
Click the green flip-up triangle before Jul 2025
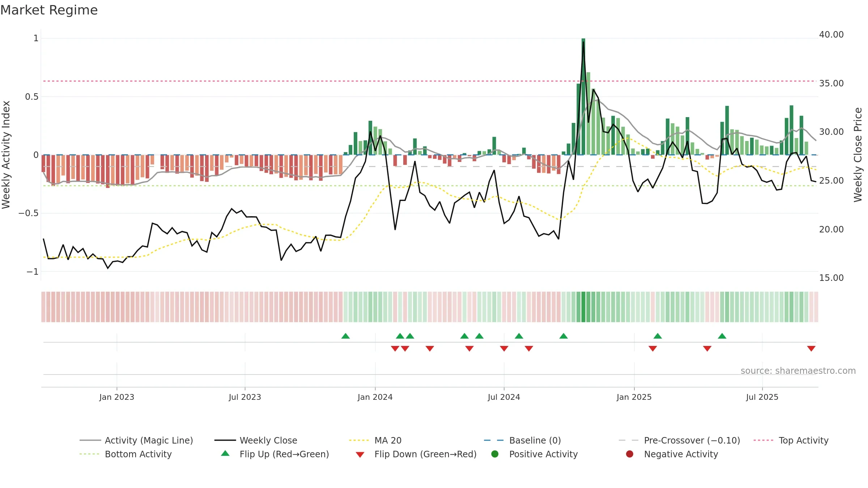[x=722, y=336]
